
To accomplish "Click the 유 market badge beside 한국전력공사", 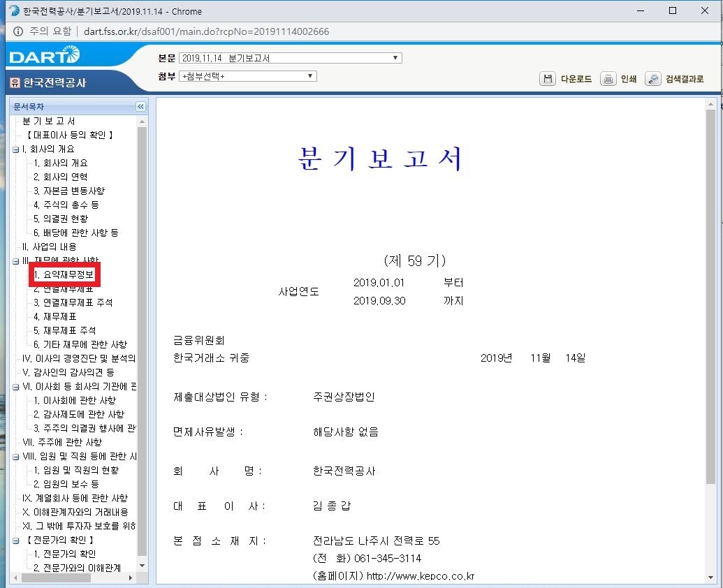I will 15,83.
